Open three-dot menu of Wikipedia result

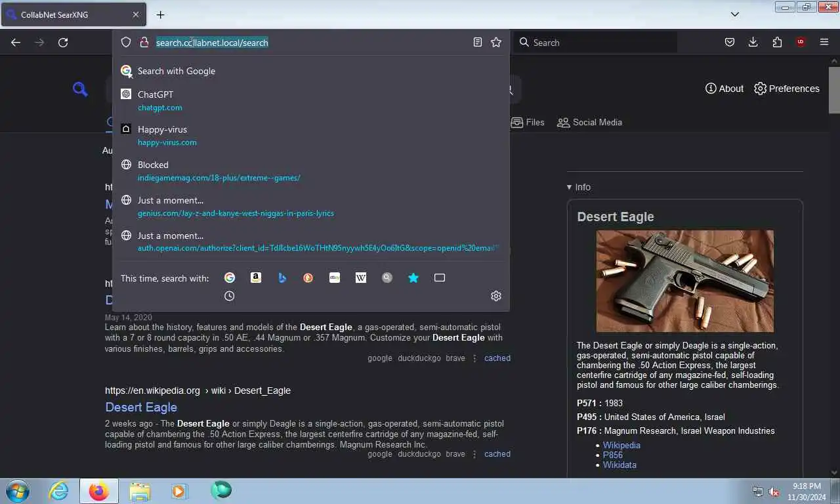[474, 454]
